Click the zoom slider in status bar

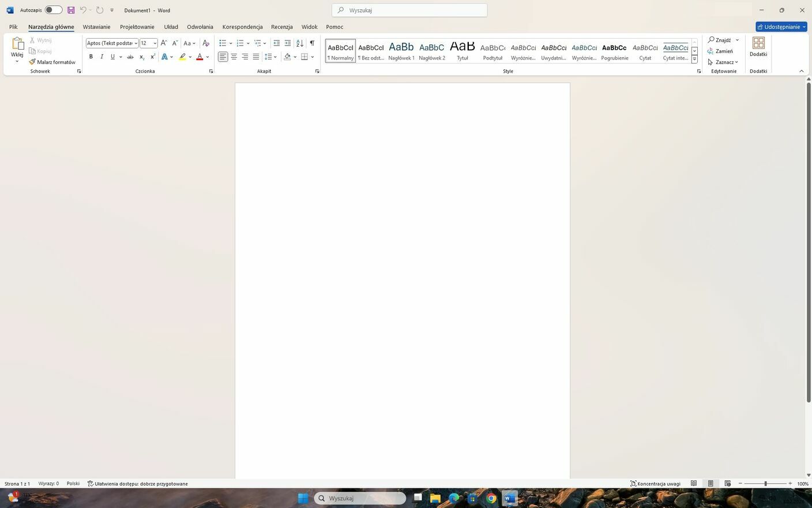765,484
